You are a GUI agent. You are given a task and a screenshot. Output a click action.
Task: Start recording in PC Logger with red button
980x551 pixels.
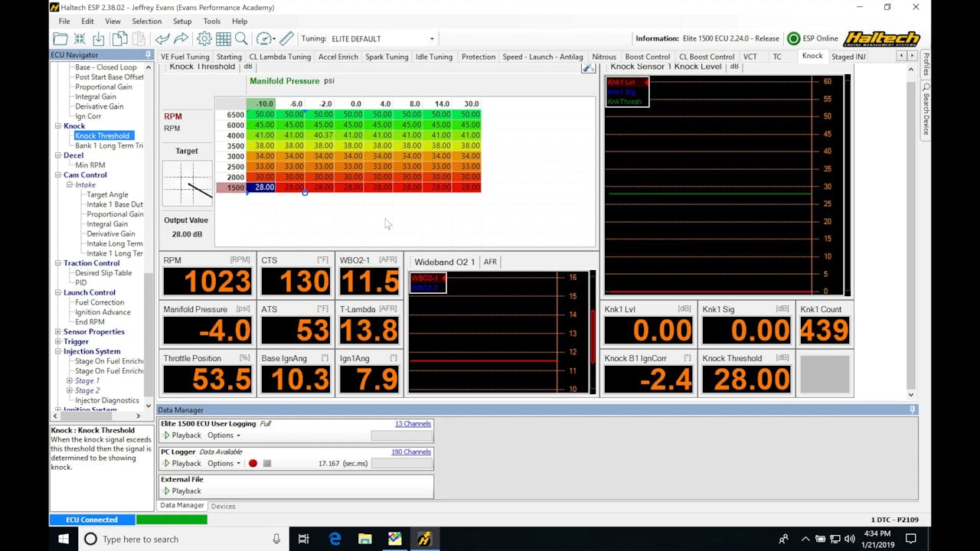point(253,464)
